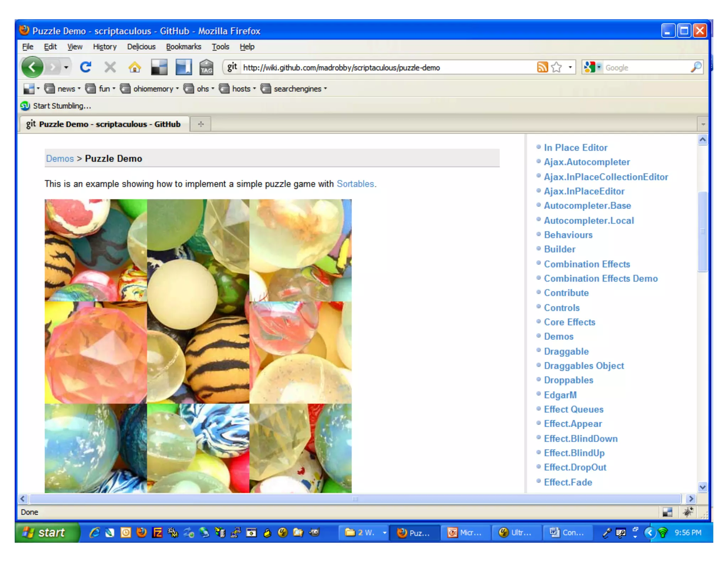Open the Bookmarks menu
This screenshot has height=562, width=728.
coord(183,47)
